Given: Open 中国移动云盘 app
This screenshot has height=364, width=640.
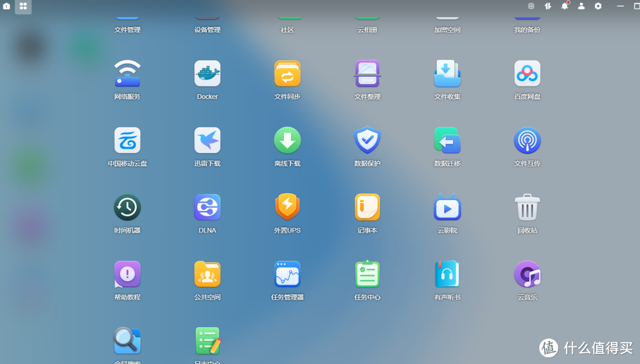Looking at the screenshot, I should (127, 141).
